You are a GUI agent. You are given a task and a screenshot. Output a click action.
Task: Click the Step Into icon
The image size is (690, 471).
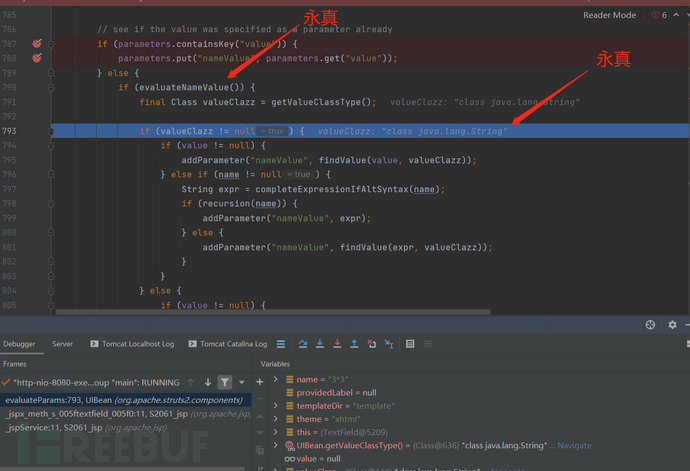click(x=319, y=344)
